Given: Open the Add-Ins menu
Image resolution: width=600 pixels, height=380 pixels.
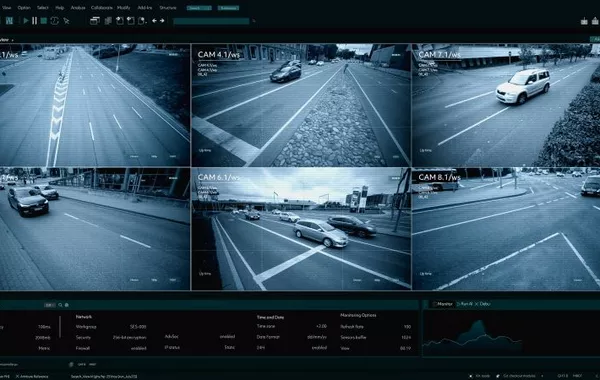Looking at the screenshot, I should [145, 8].
